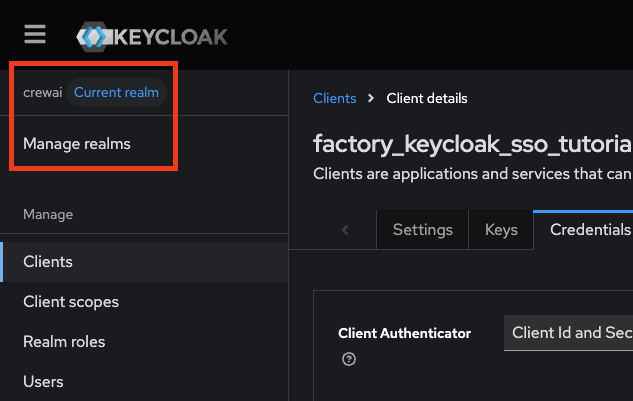Click the Current realm badge
Screen dimensions: 633x401
click(116, 92)
